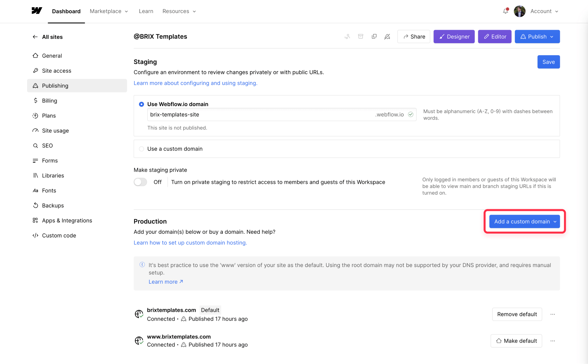Open more options for www.brixtemplates.com
Viewport: 588px width, 364px height.
(x=553, y=341)
